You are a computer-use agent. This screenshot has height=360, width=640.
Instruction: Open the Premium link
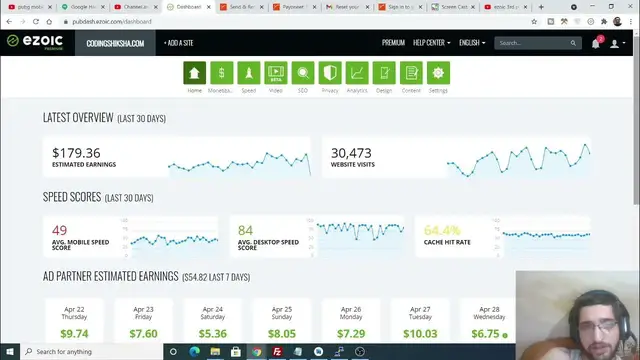[393, 43]
